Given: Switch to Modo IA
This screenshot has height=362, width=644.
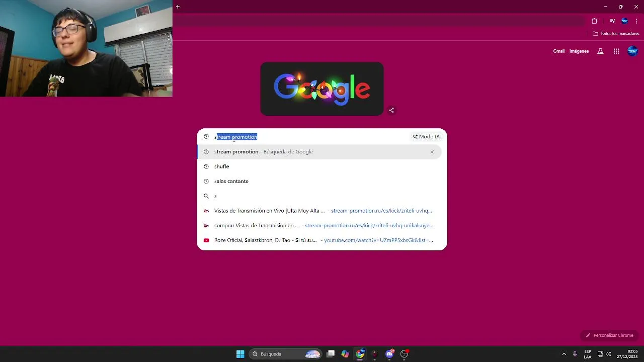Looking at the screenshot, I should click(x=426, y=137).
